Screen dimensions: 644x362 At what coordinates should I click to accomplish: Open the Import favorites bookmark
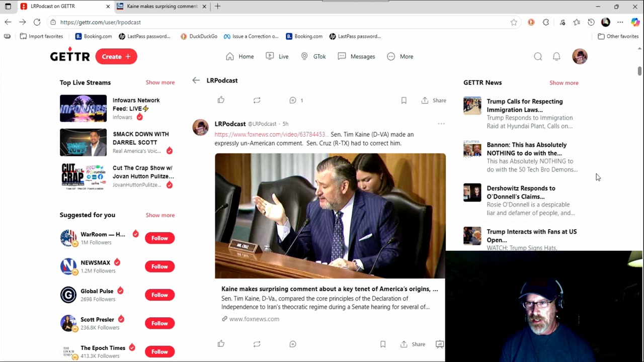click(41, 36)
